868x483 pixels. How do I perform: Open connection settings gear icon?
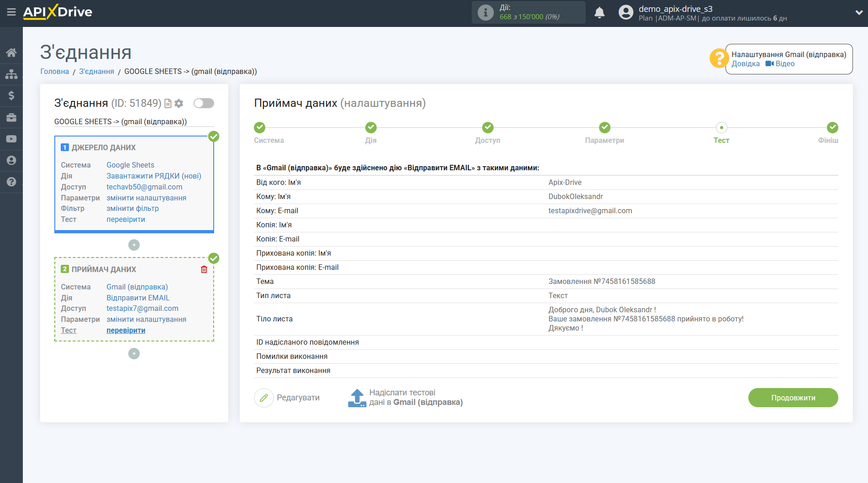pyautogui.click(x=179, y=104)
